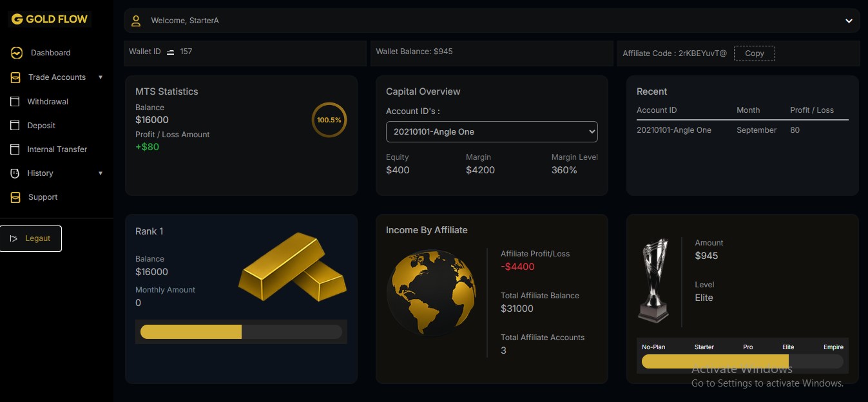Select the 20210101-Angle One recent row
This screenshot has height=402, width=868.
click(x=674, y=130)
